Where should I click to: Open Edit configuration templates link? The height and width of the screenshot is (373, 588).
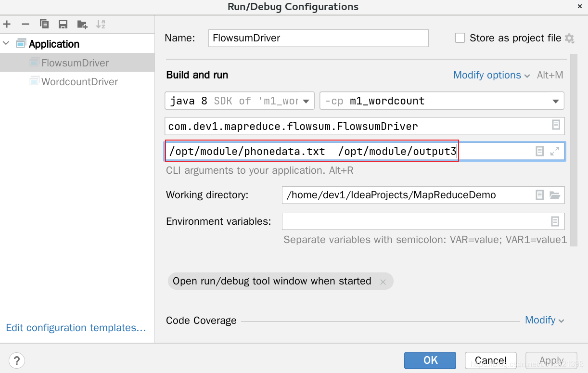(x=76, y=328)
